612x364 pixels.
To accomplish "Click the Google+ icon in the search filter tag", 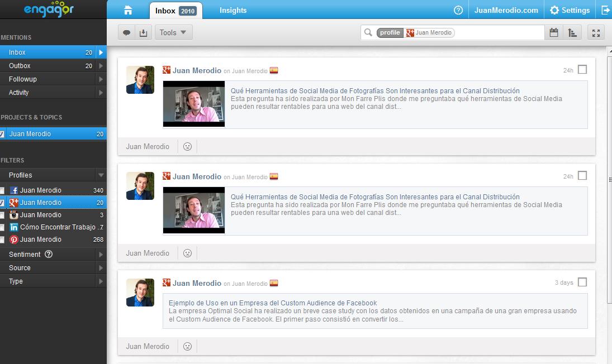I will point(410,33).
